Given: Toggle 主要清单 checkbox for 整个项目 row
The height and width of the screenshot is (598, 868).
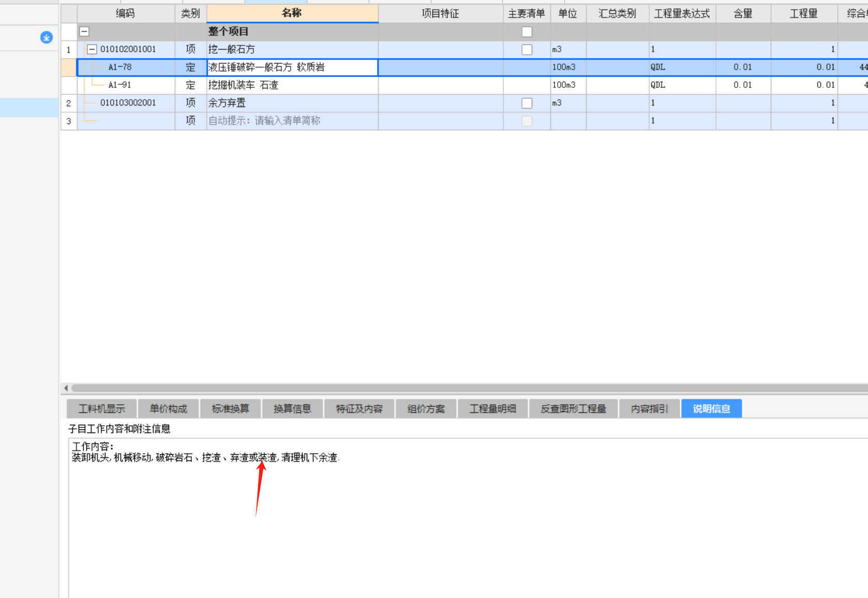Looking at the screenshot, I should pyautogui.click(x=527, y=32).
